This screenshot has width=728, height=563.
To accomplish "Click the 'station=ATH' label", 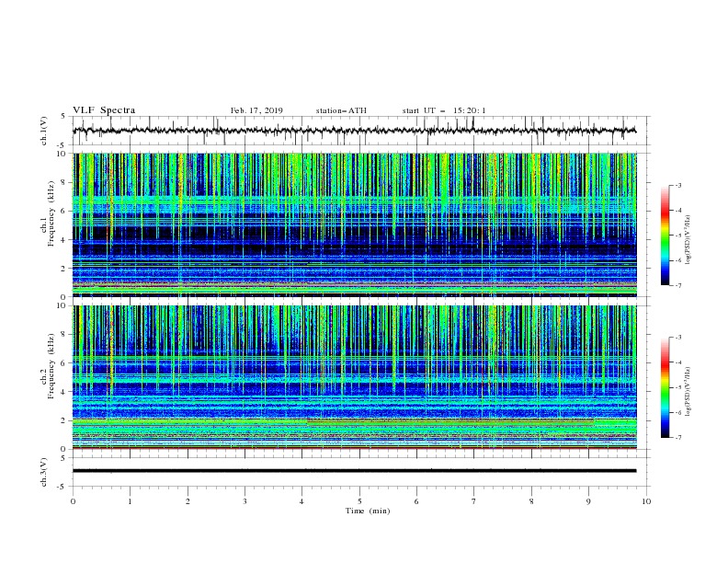I will [341, 110].
